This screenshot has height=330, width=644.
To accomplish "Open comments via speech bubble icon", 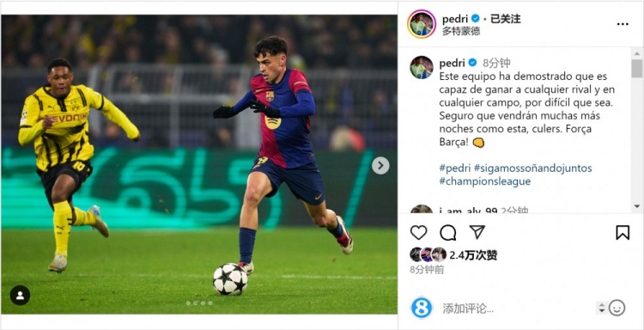I will click(447, 233).
